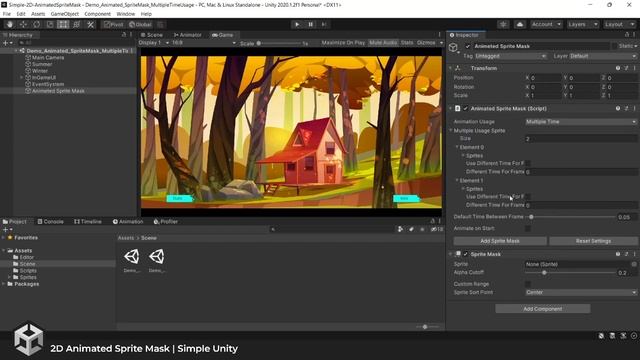The height and width of the screenshot is (360, 640).
Task: Open the second Demo scene asset
Action: coord(157,260)
